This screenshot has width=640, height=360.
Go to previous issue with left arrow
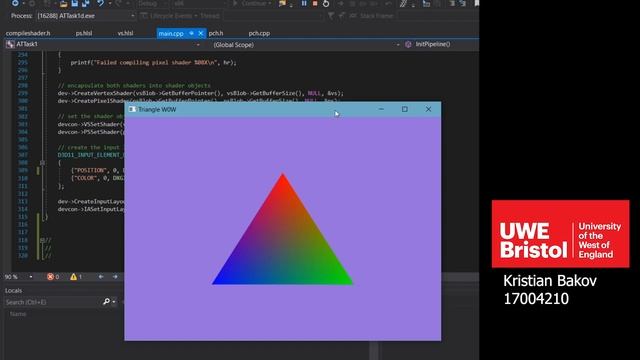tap(101, 277)
